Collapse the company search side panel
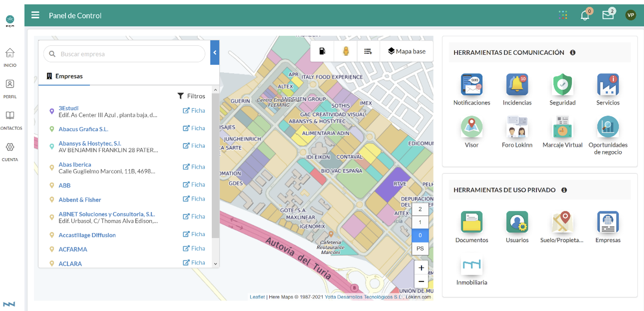 tap(215, 53)
